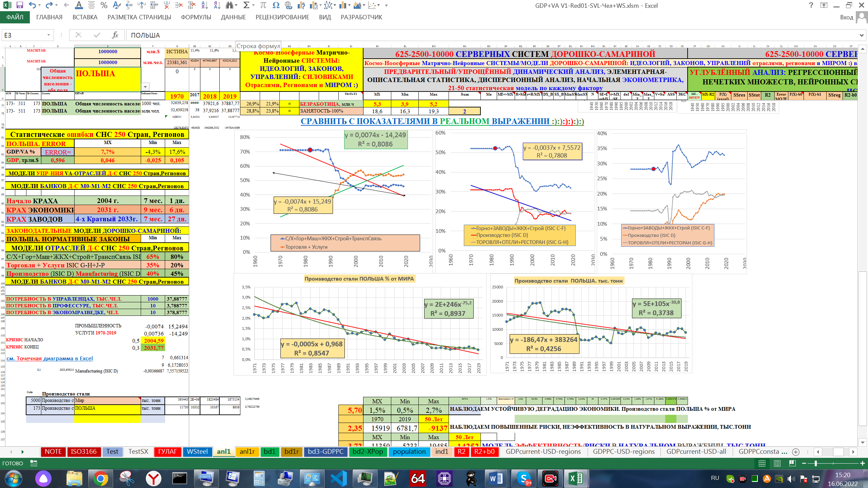868x488 pixels.
Task: Click the AutoSum sigma icon
Action: [246, 5]
